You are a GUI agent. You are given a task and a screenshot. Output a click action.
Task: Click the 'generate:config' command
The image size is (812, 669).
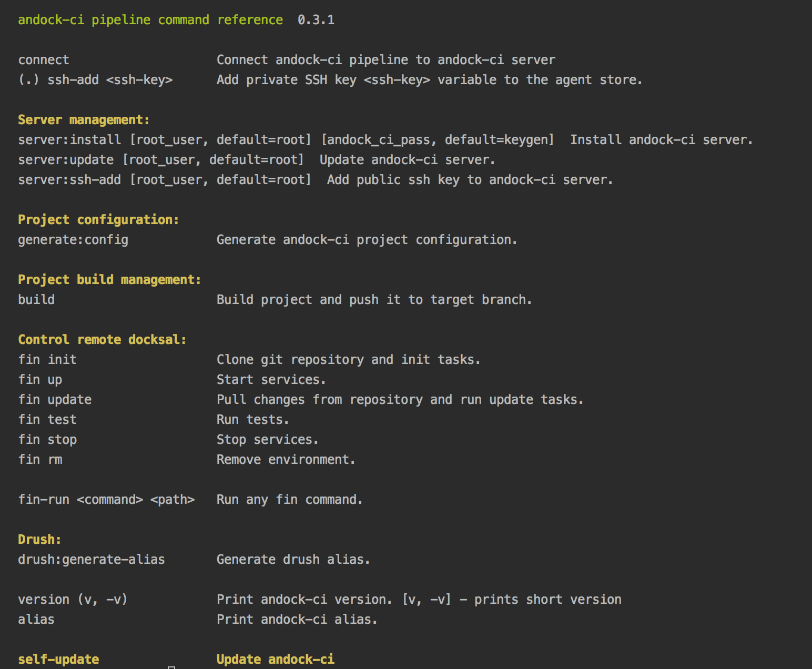tap(73, 240)
